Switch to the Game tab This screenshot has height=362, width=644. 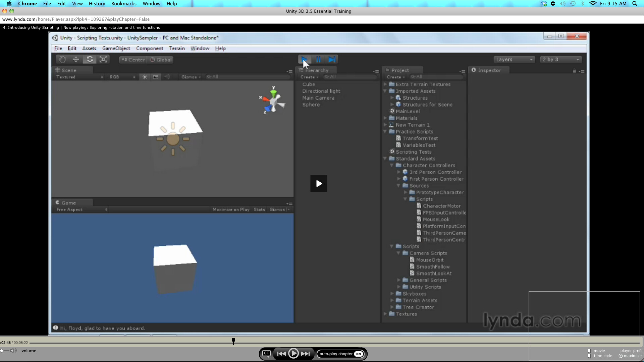tap(69, 202)
